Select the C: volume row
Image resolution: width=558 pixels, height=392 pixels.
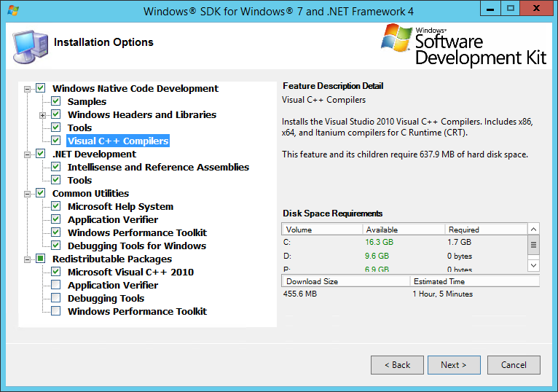click(x=404, y=242)
